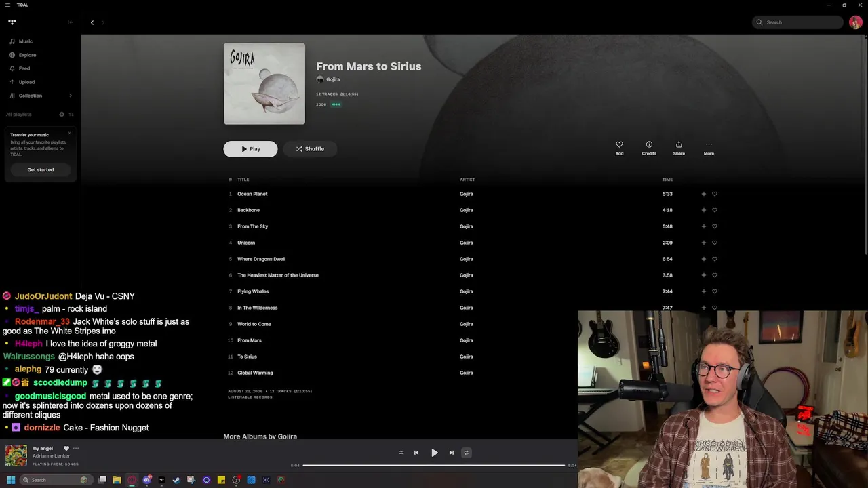Add Backbone to a playlist with its plus icon
This screenshot has width=868, height=488.
pyautogui.click(x=703, y=210)
